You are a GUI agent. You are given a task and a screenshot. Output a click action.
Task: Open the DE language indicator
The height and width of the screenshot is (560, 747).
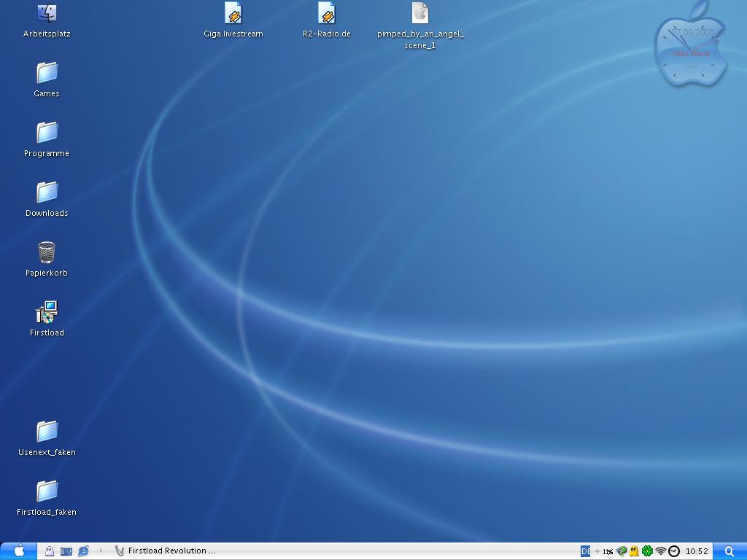[x=586, y=551]
